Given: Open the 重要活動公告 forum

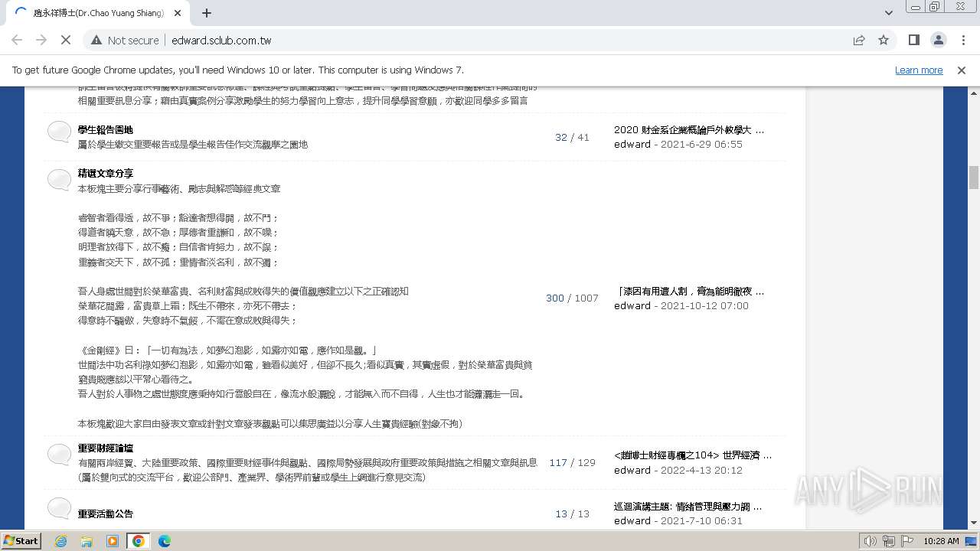Looking at the screenshot, I should (106, 514).
